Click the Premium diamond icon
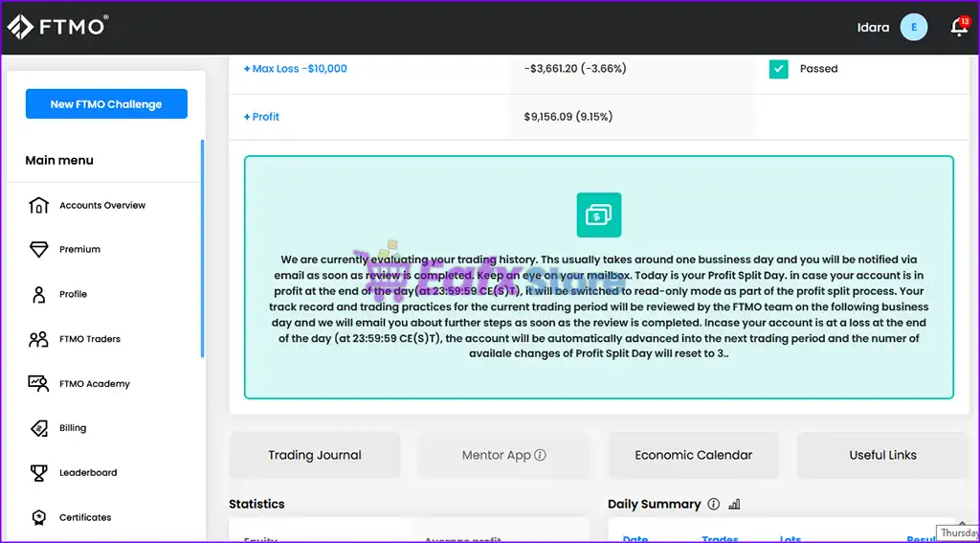Image resolution: width=980 pixels, height=543 pixels. (38, 250)
